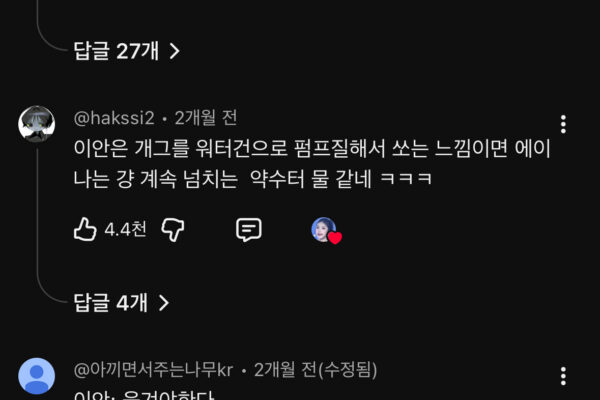Tap the 2개월 전(수정됨) timestamp

[315, 370]
